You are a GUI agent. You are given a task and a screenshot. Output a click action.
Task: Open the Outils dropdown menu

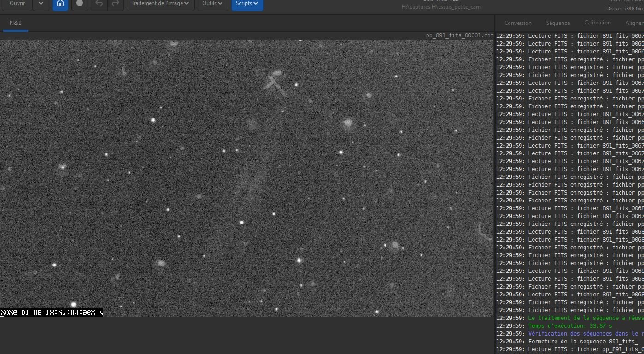(x=212, y=4)
